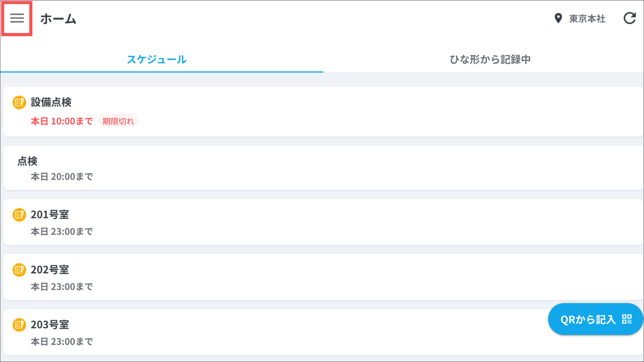Click the 設備点検 checklist icon
This screenshot has width=644, height=362.
coord(19,103)
